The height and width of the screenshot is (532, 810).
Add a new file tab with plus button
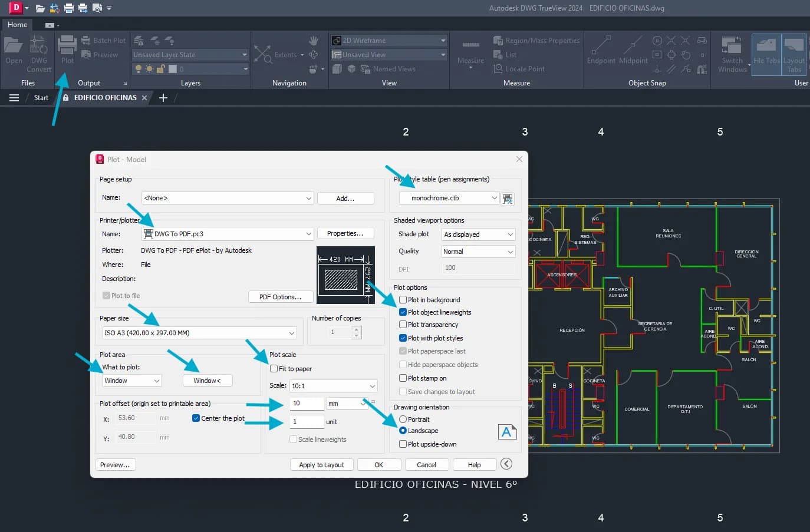pos(163,98)
